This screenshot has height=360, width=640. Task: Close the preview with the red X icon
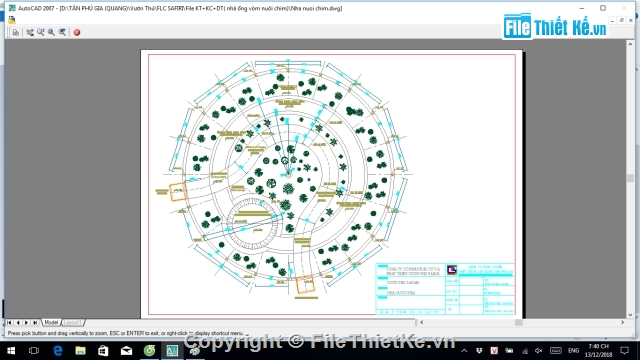click(x=77, y=32)
